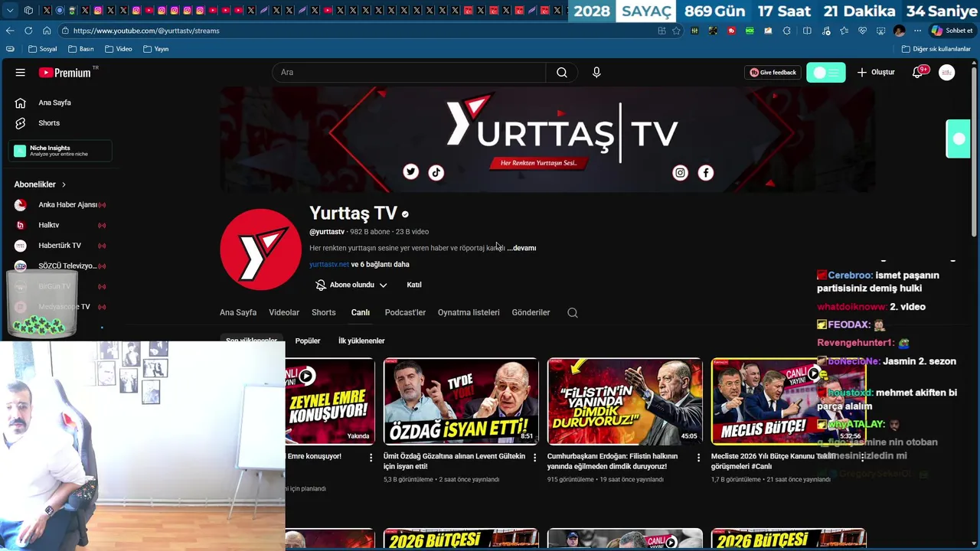Filter streams by İlk yüklenenler chip
This screenshot has height=551, width=980.
tap(361, 341)
